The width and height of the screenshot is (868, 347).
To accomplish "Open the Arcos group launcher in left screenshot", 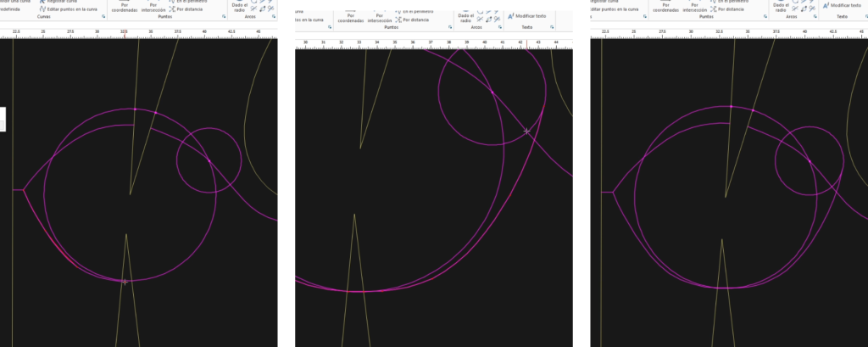I will coord(274,17).
